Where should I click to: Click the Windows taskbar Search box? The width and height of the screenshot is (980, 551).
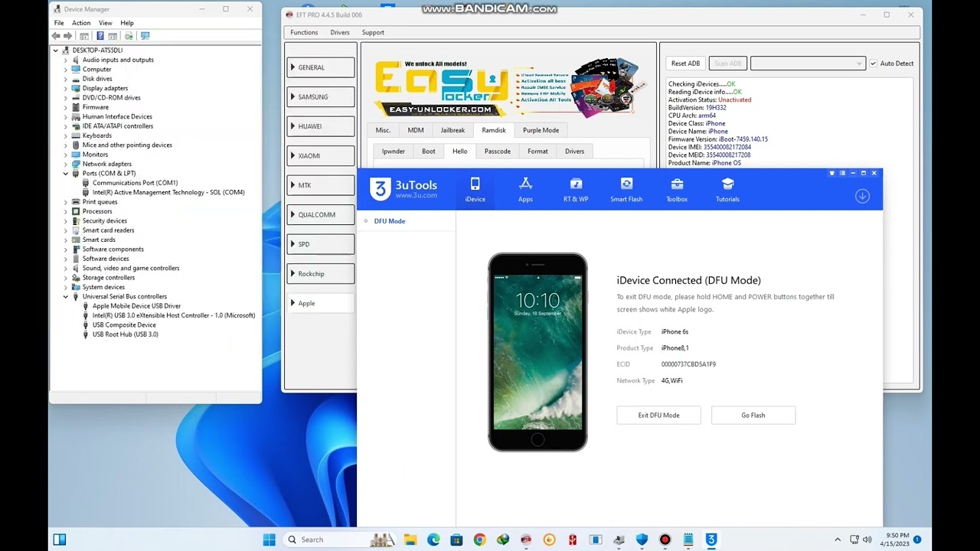(x=339, y=540)
